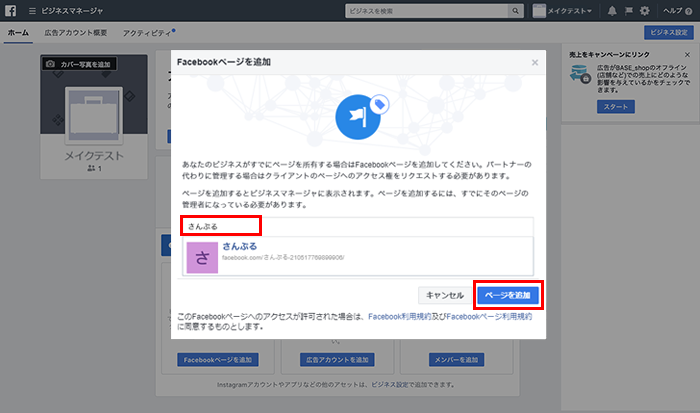
Task: Click the 広告アカウントを追加 button
Action: point(337,360)
